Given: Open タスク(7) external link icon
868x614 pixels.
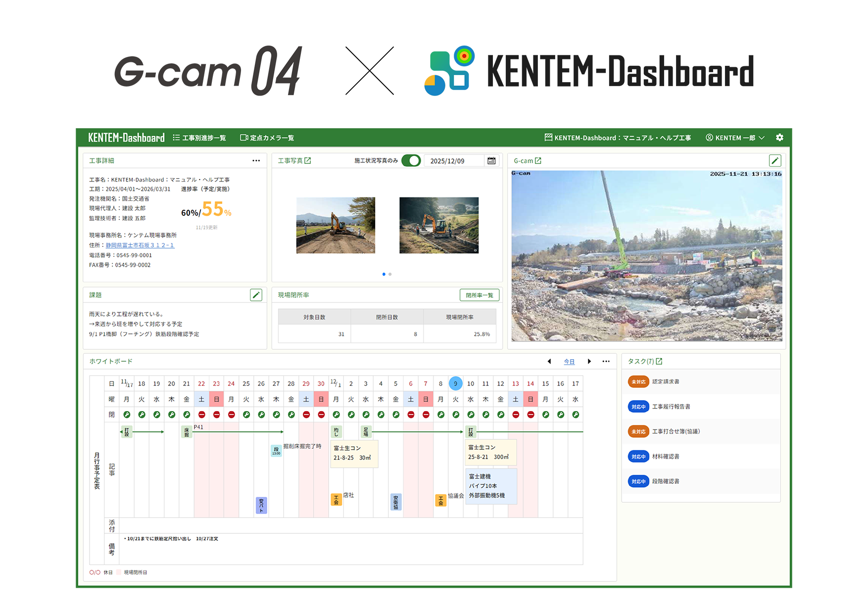Looking at the screenshot, I should click(659, 361).
